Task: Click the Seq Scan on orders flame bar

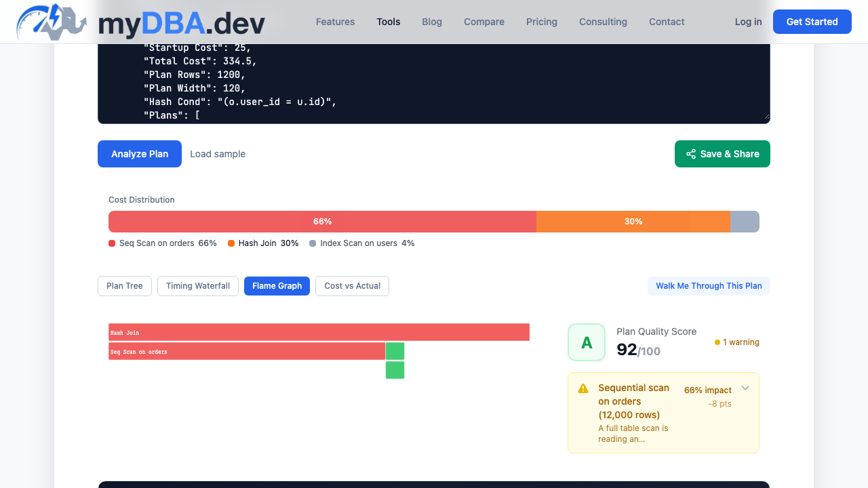Action: (247, 351)
